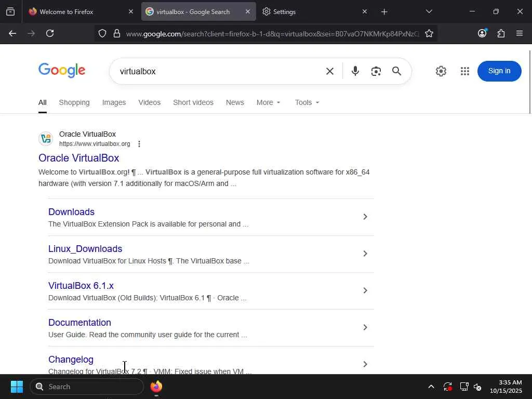Open VirtualBox 6.1.x link
This screenshot has height=399, width=532.
81,286
